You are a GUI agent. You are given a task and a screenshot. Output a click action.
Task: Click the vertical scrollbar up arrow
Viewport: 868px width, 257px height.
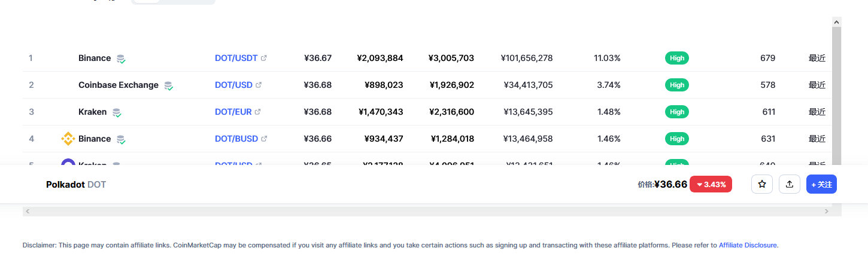coord(836,22)
